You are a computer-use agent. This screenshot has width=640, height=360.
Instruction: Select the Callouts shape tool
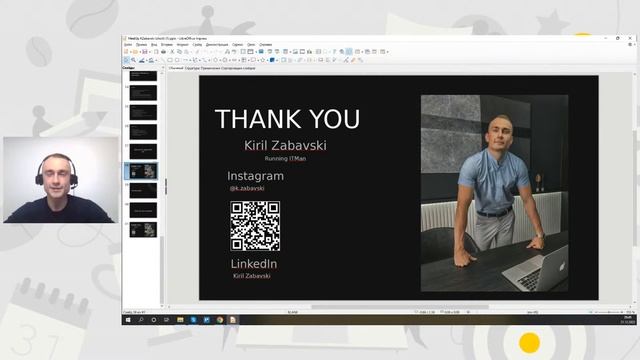pos(253,60)
